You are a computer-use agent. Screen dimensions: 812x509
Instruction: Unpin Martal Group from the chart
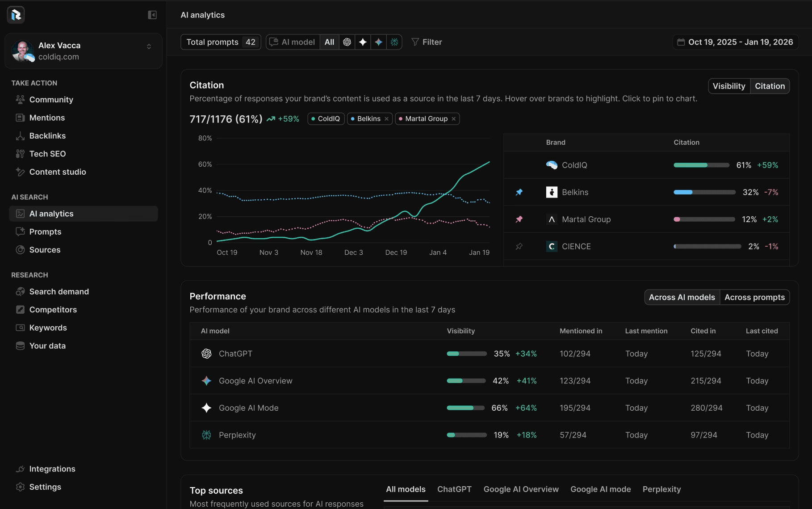coord(519,219)
